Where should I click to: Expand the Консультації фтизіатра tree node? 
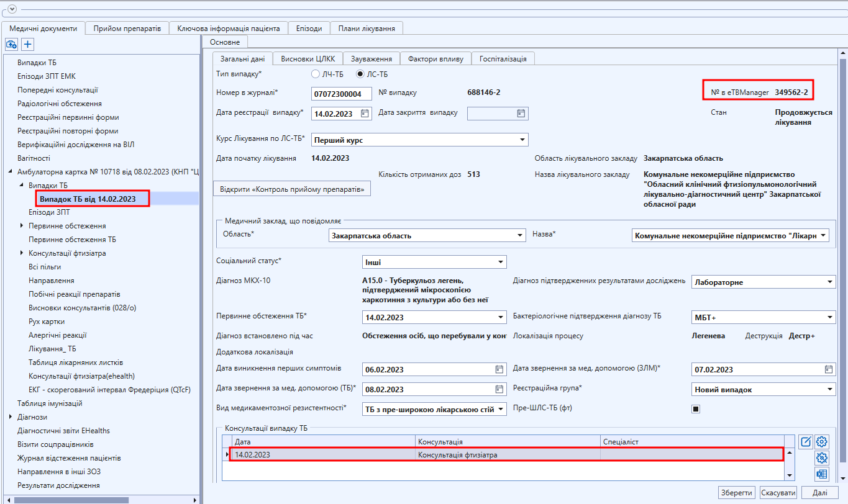[x=22, y=253]
